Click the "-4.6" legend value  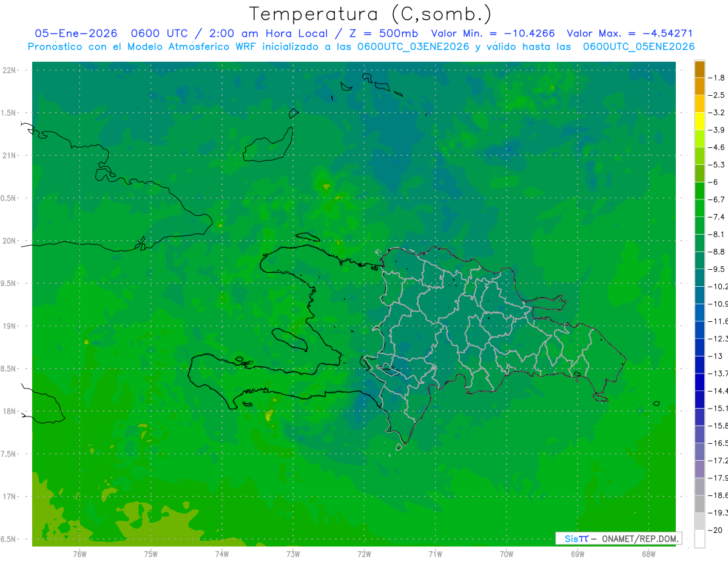point(717,147)
